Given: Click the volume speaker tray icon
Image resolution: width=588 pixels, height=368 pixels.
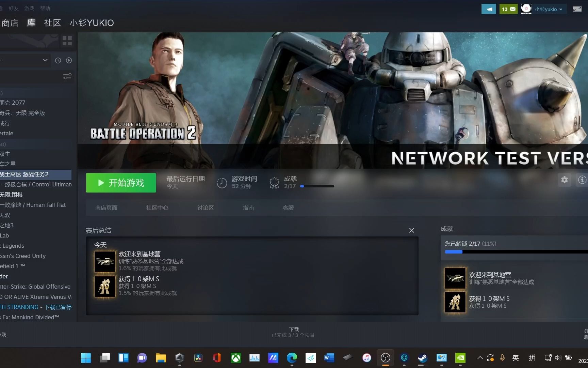Looking at the screenshot, I should click(x=558, y=358).
